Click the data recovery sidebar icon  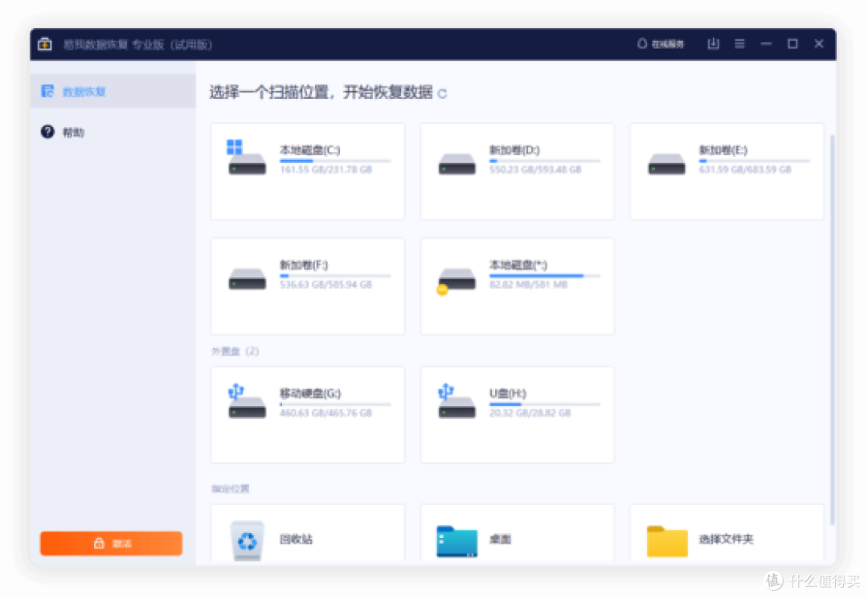coord(47,92)
